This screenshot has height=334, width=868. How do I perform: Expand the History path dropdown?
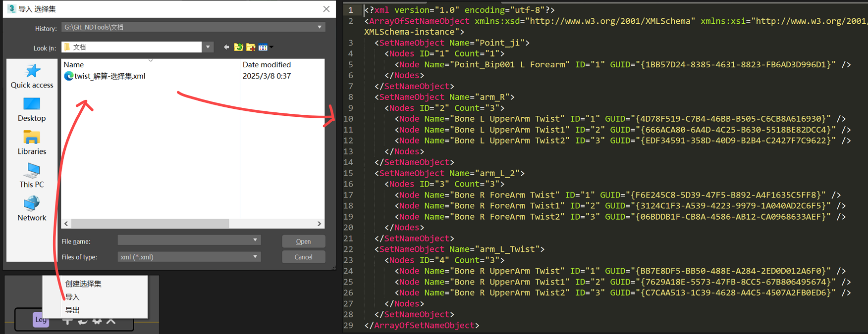[320, 27]
